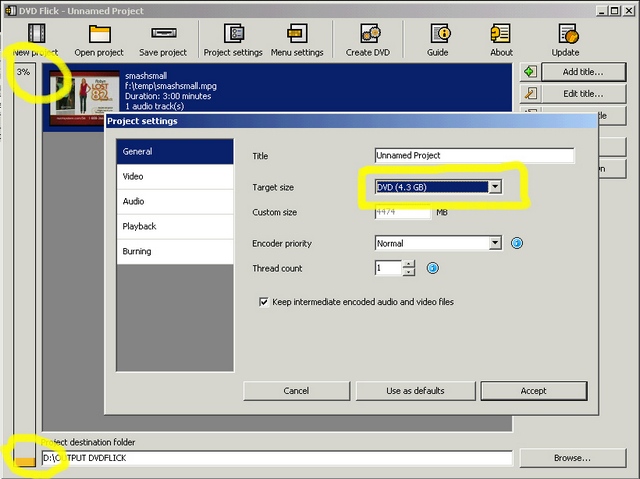Open the Target size dropdown
This screenshot has height=479, width=640.
[x=495, y=187]
